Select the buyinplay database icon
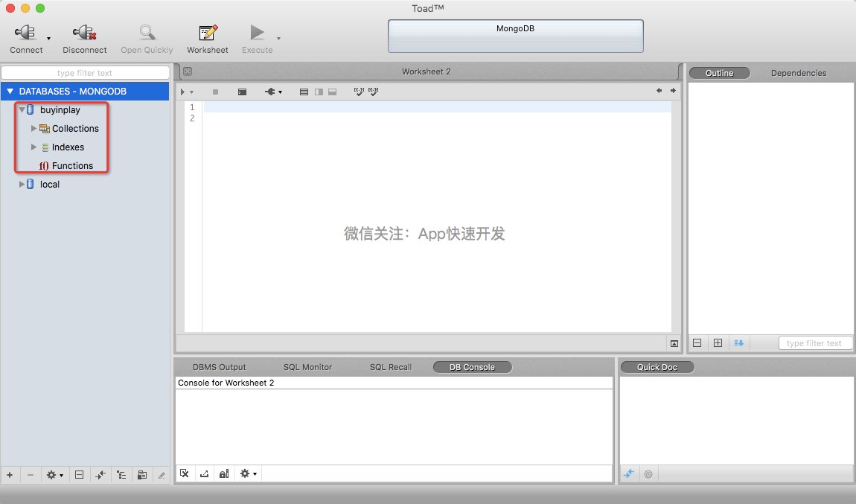856x504 pixels. 31,109
